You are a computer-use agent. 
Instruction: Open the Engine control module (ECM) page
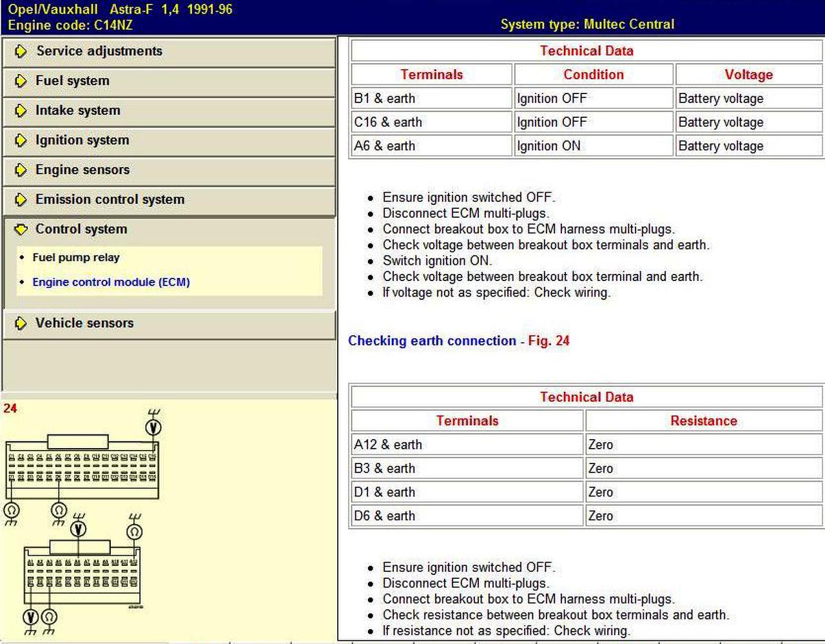point(111,282)
